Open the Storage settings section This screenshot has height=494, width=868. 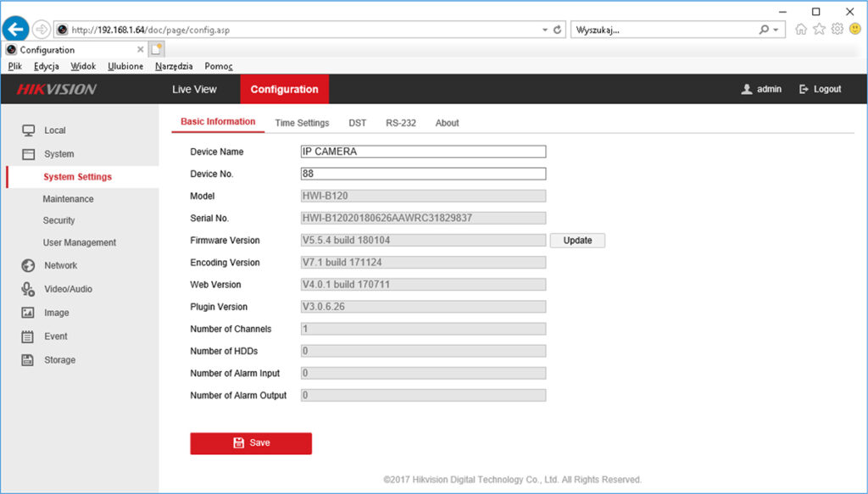pyautogui.click(x=58, y=359)
